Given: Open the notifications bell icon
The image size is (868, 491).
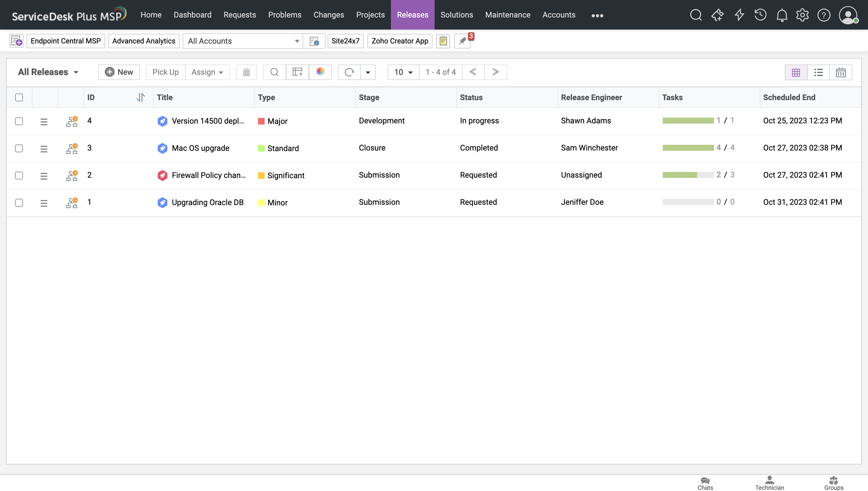Looking at the screenshot, I should [x=782, y=15].
